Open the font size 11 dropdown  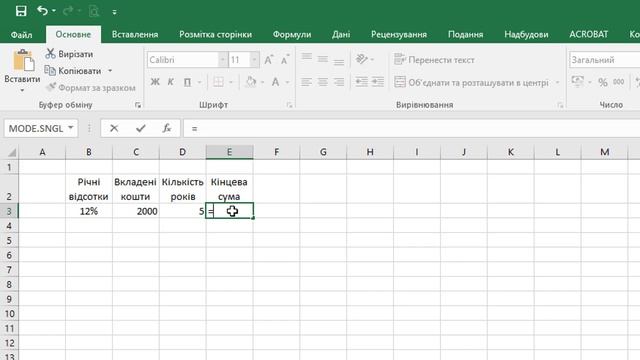pos(254,60)
